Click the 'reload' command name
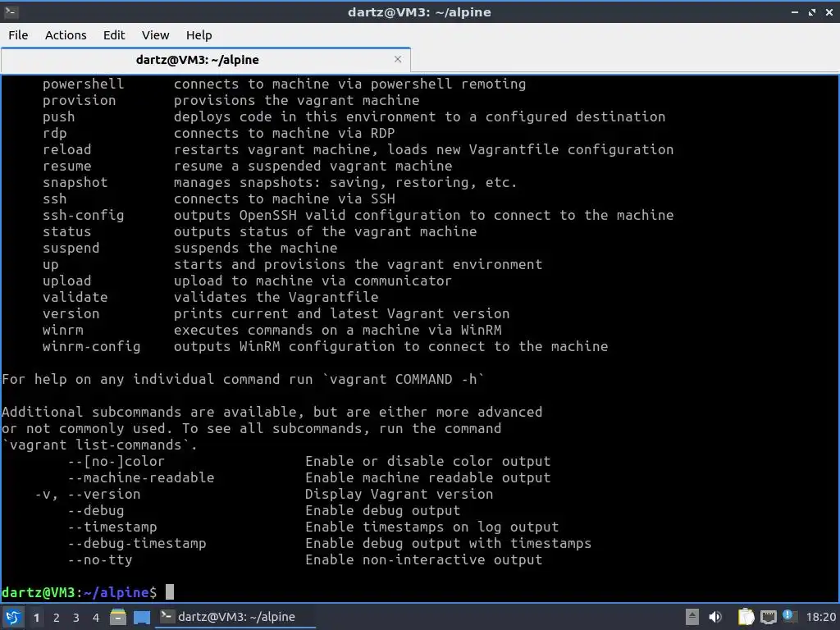Image resolution: width=840 pixels, height=630 pixels. (67, 149)
